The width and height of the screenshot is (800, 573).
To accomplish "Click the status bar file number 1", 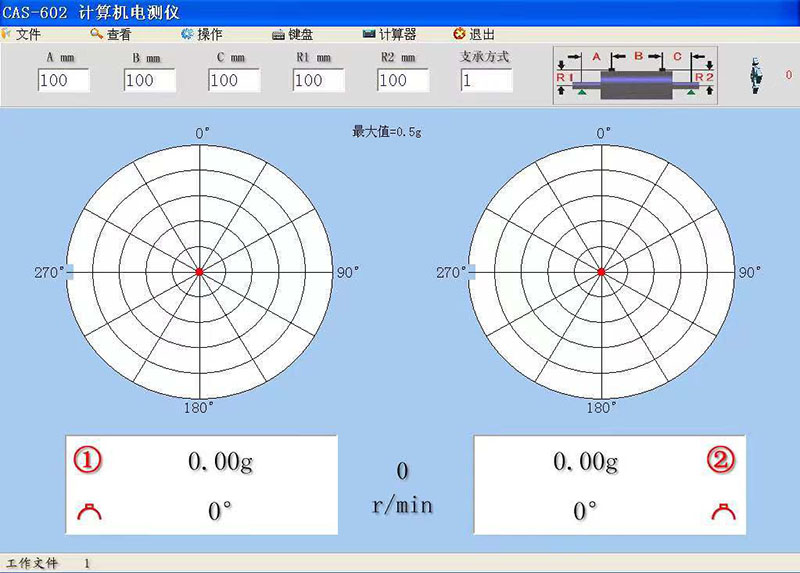I will pos(87,563).
